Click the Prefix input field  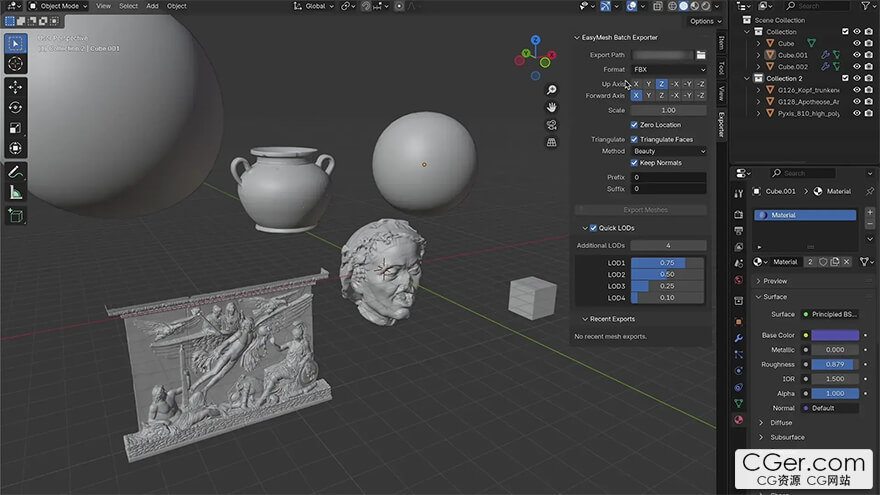(668, 177)
